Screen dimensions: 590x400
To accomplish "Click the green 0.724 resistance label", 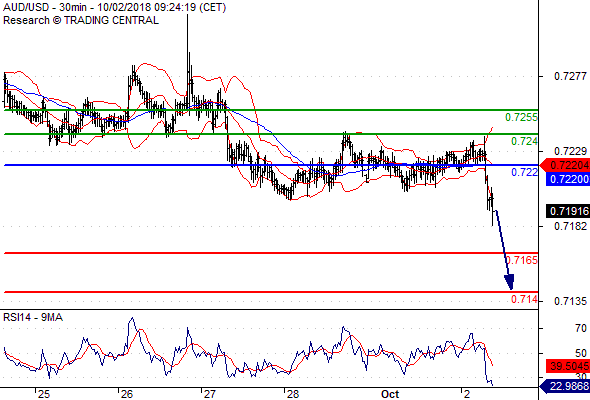I will pos(524,141).
